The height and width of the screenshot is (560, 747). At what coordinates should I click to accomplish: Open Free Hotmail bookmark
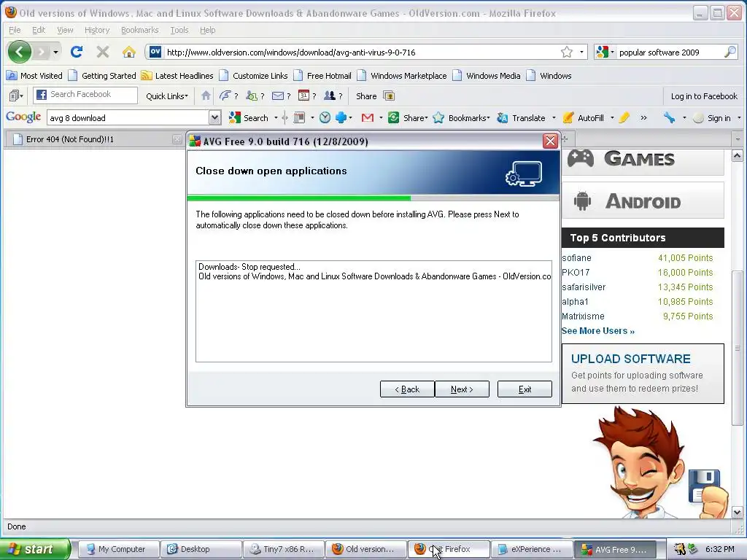click(322, 76)
